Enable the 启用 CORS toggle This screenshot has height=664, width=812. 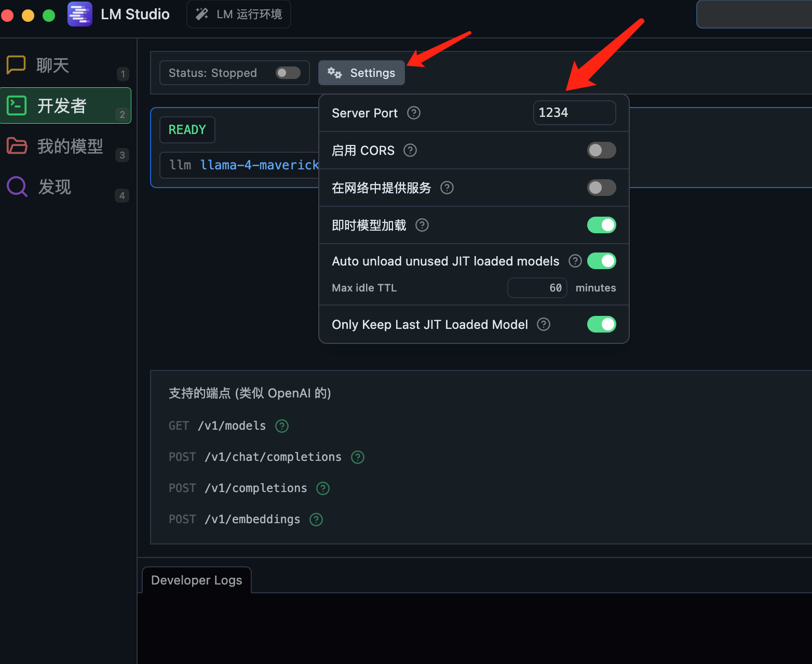pyautogui.click(x=601, y=150)
